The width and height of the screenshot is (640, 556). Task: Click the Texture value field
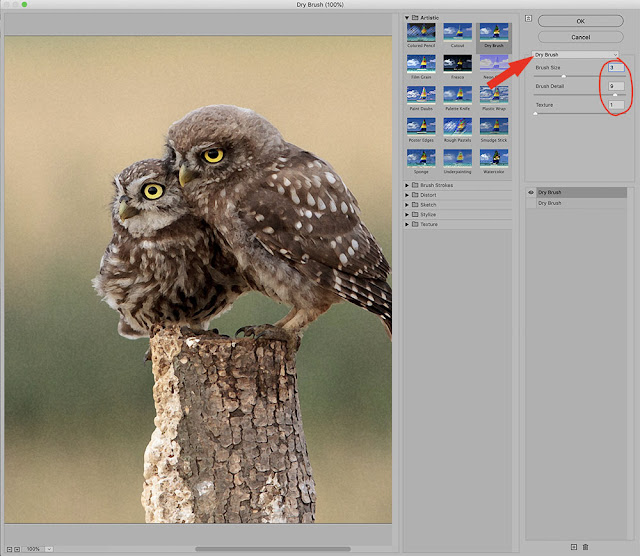[616, 105]
